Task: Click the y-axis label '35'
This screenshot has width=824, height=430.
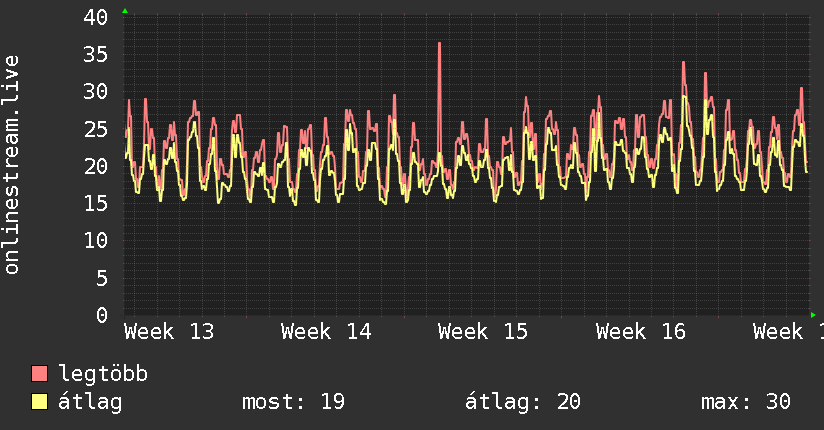Action: click(95, 55)
